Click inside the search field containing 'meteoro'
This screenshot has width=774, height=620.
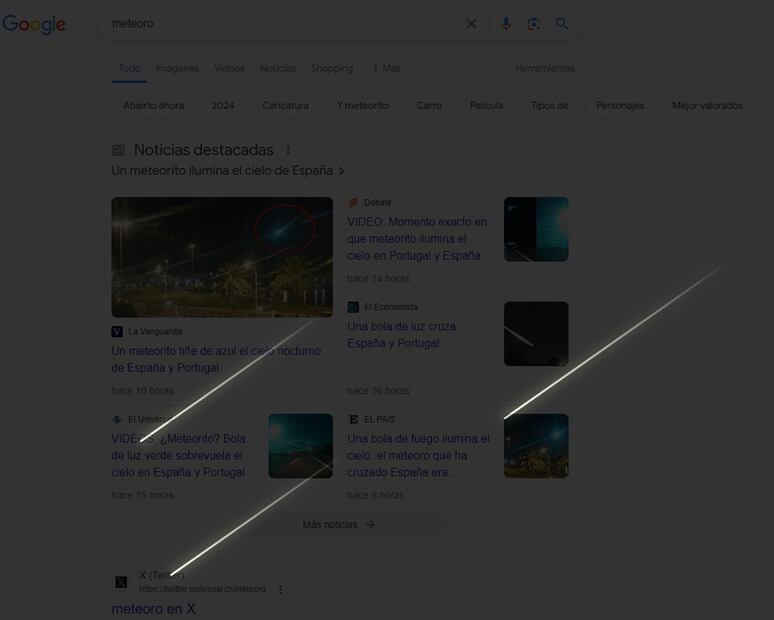pos(280,24)
